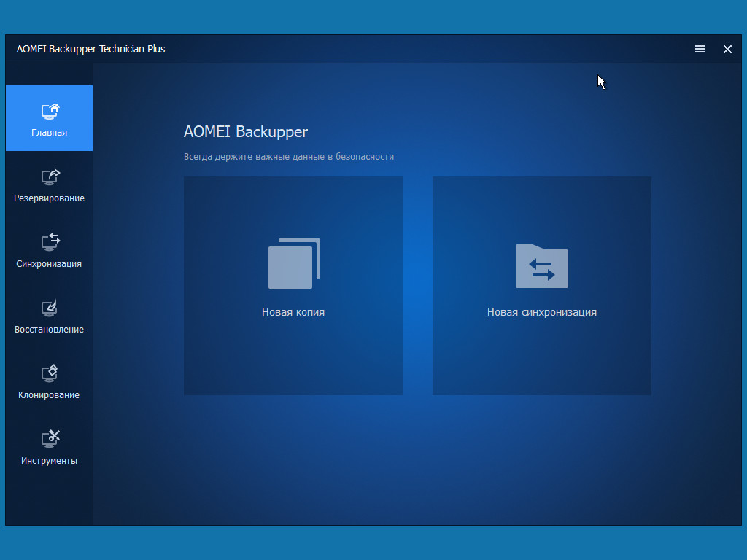
Task: Click the AOMEI Backupper heading
Action: pyautogui.click(x=246, y=132)
